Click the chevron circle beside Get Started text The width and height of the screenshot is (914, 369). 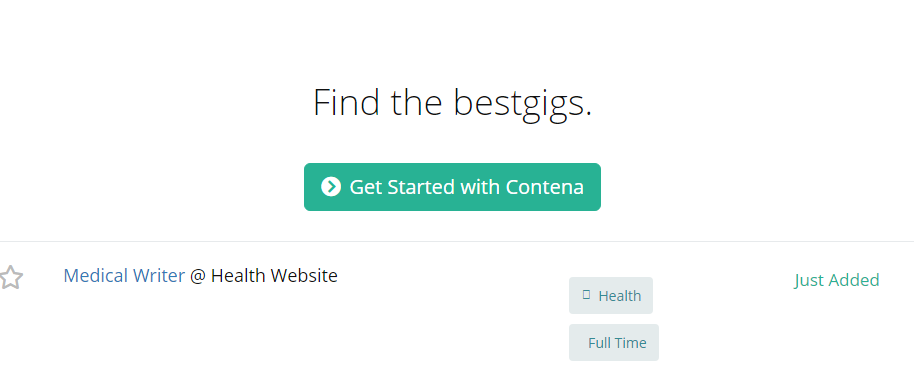(x=331, y=187)
